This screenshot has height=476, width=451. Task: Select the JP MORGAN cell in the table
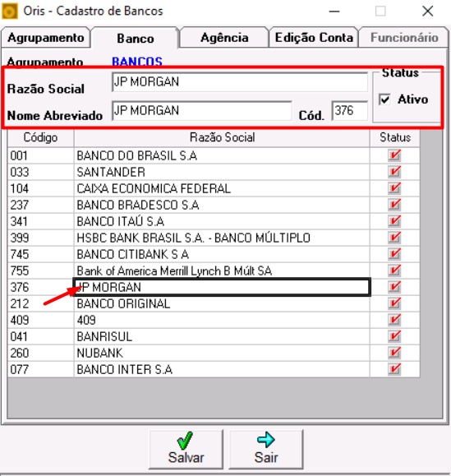222,287
